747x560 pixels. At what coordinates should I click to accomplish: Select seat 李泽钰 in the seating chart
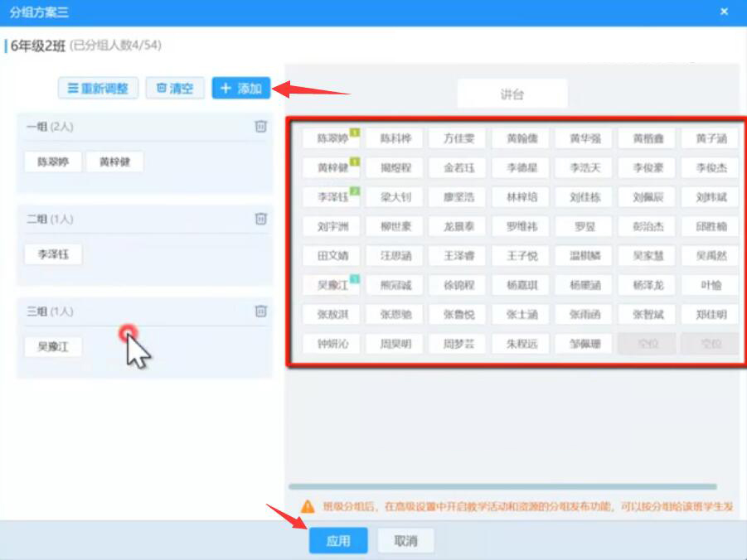coord(332,197)
